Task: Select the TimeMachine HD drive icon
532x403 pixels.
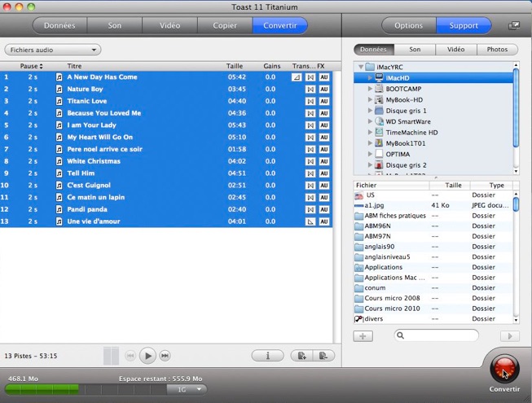Action: coord(379,132)
